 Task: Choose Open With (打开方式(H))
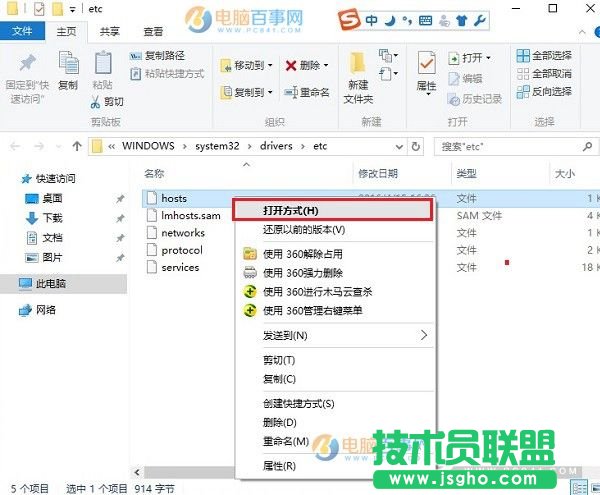(333, 210)
